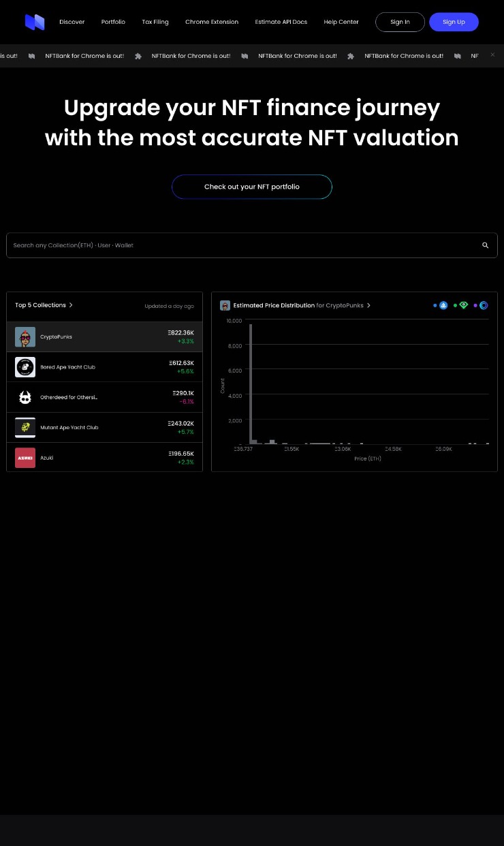This screenshot has width=504, height=846.
Task: Click the red Azuki logo
Action: click(25, 458)
